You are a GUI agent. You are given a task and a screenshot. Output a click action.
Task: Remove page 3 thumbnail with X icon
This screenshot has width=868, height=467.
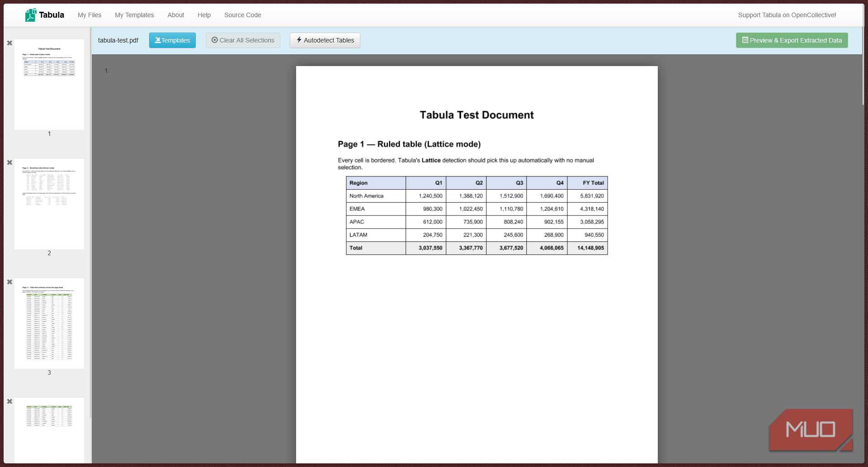9,282
